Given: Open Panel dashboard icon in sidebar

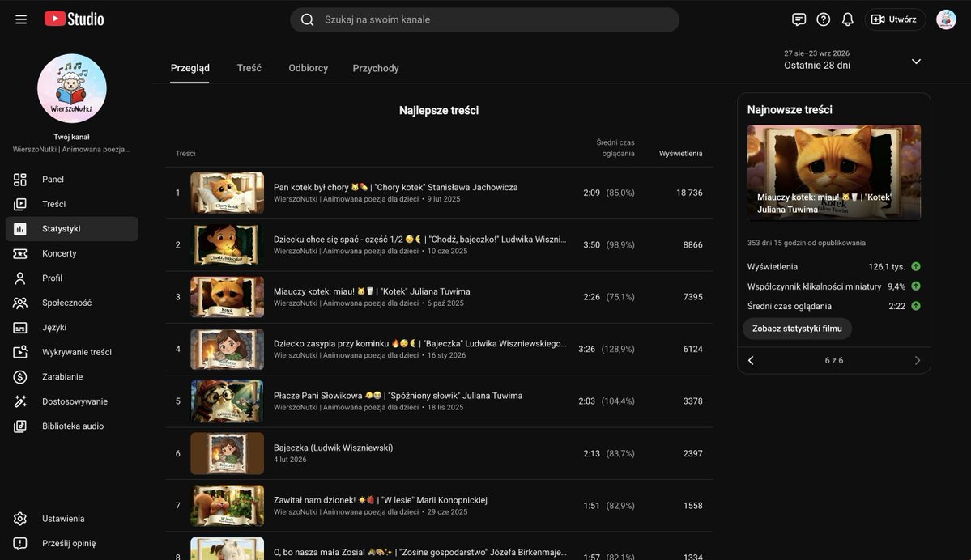Looking at the screenshot, I should coord(19,180).
